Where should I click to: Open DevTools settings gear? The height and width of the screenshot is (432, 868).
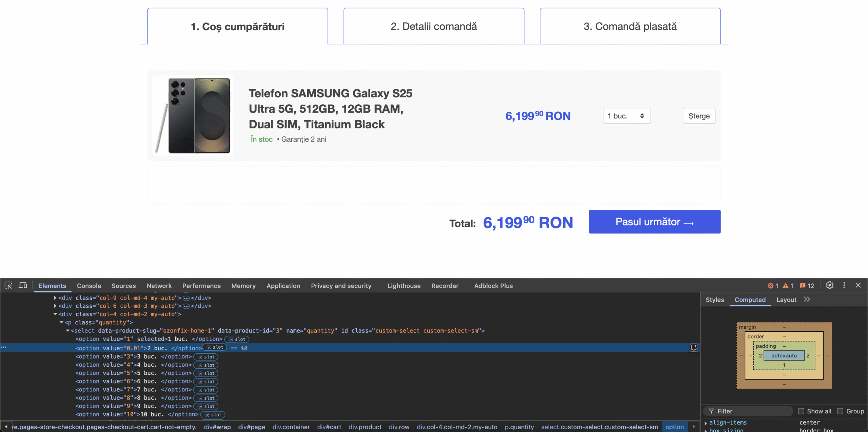(x=830, y=286)
